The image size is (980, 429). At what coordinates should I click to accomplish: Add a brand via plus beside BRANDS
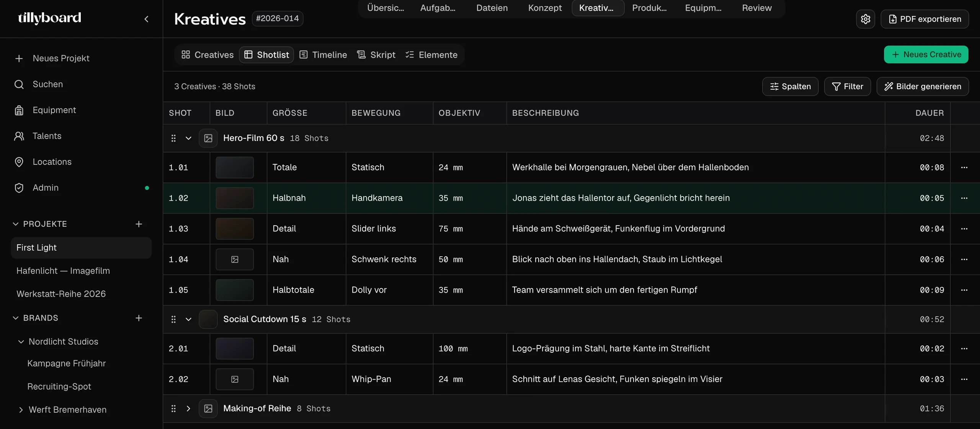(139, 318)
